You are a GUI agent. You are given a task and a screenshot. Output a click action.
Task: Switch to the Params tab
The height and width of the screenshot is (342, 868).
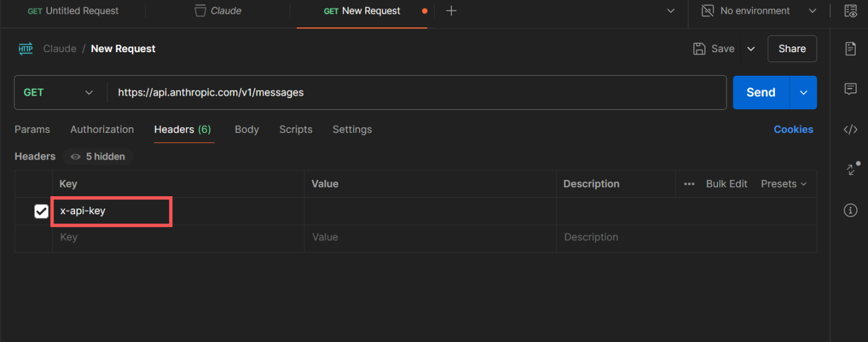click(32, 129)
